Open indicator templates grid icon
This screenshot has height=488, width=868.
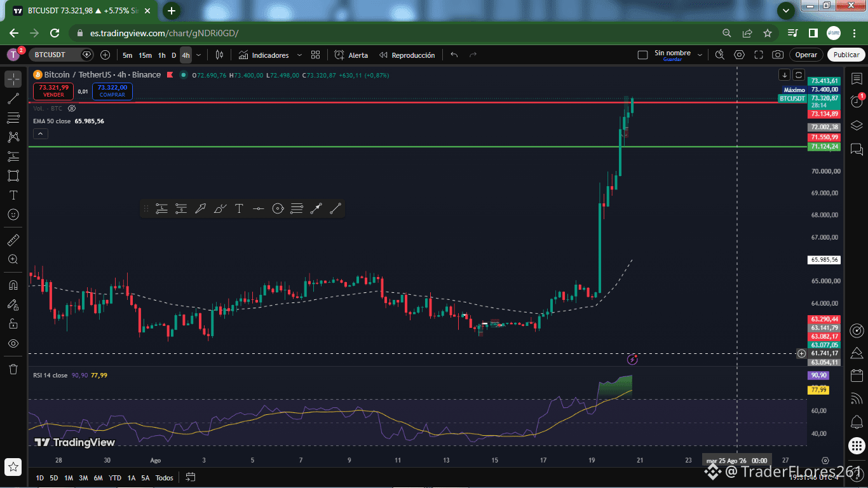[x=315, y=55]
